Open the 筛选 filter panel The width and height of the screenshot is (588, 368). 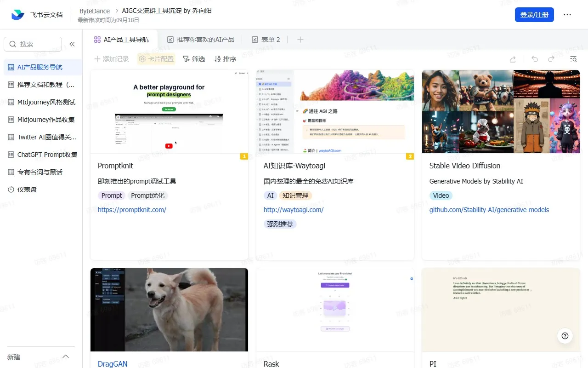tap(194, 59)
